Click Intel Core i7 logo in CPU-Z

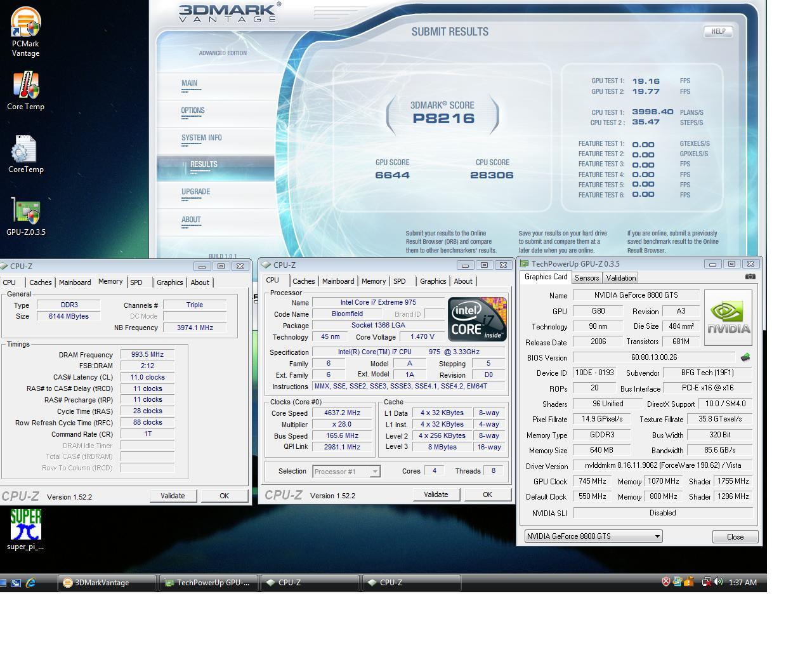point(477,319)
